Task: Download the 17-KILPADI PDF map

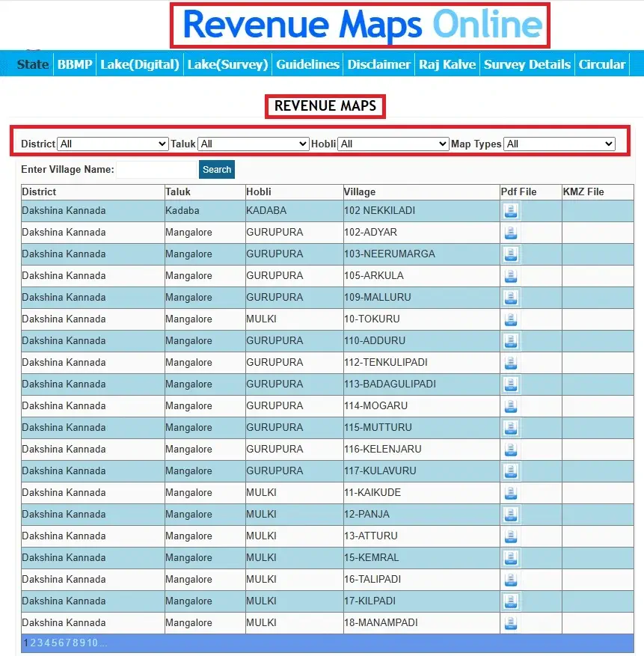Action: coord(511,601)
